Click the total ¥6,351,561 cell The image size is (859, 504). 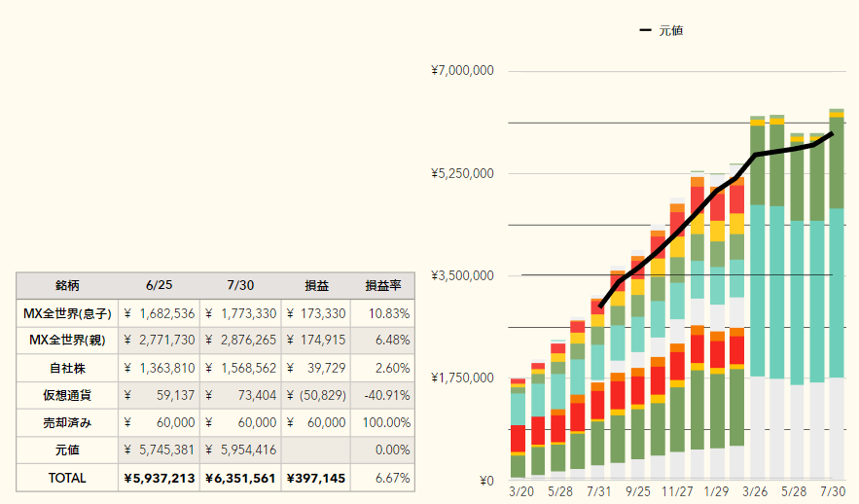tap(240, 478)
